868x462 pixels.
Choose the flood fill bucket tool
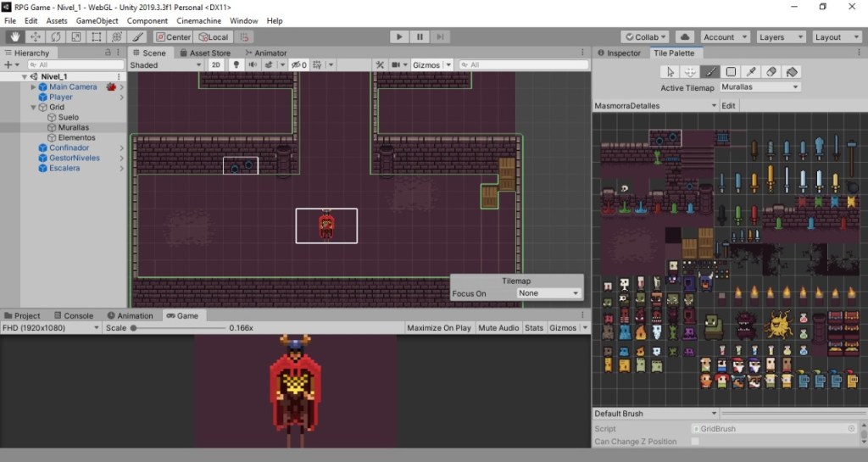(792, 72)
